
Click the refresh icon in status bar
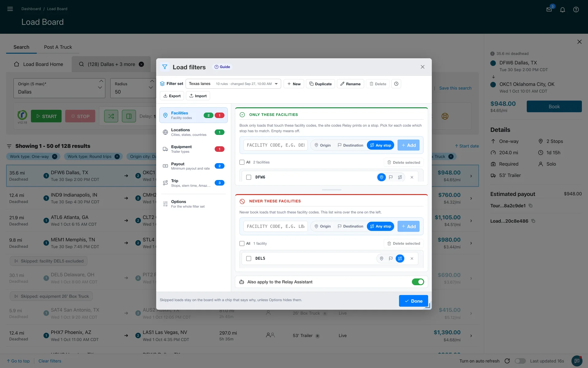(507, 361)
